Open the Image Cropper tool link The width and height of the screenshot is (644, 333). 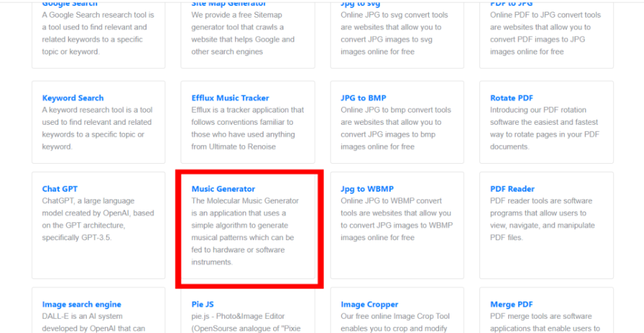point(369,304)
